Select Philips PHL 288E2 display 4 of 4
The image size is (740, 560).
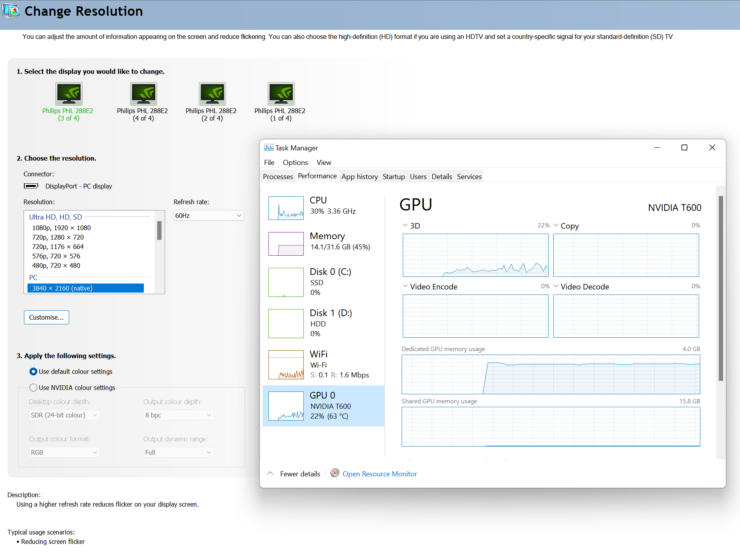point(143,93)
